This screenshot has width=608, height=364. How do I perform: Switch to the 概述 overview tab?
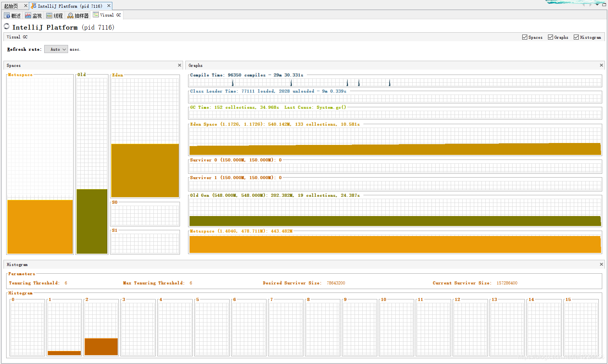pyautogui.click(x=12, y=15)
